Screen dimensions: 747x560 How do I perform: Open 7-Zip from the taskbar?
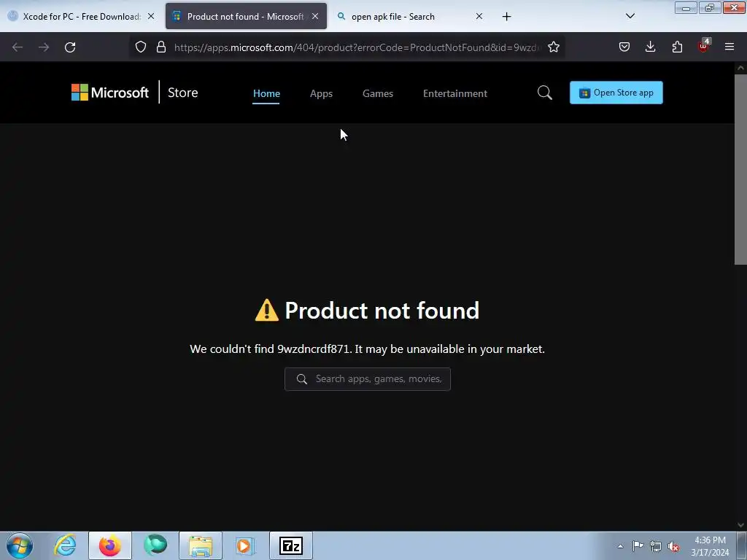coord(291,545)
